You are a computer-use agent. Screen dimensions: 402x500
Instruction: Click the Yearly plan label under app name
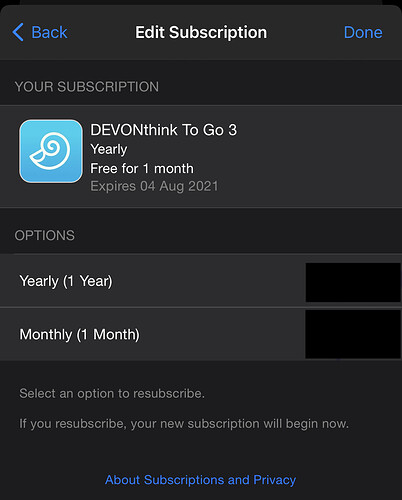tap(109, 149)
